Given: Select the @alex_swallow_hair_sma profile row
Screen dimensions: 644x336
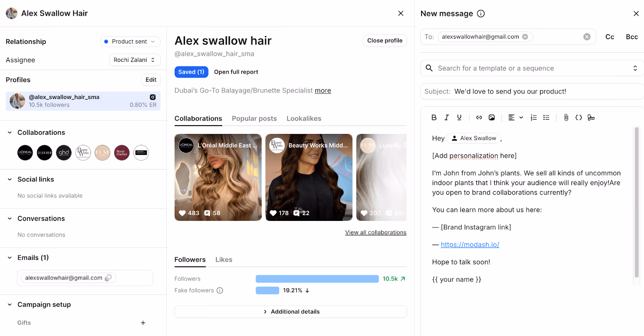Looking at the screenshot, I should [83, 101].
